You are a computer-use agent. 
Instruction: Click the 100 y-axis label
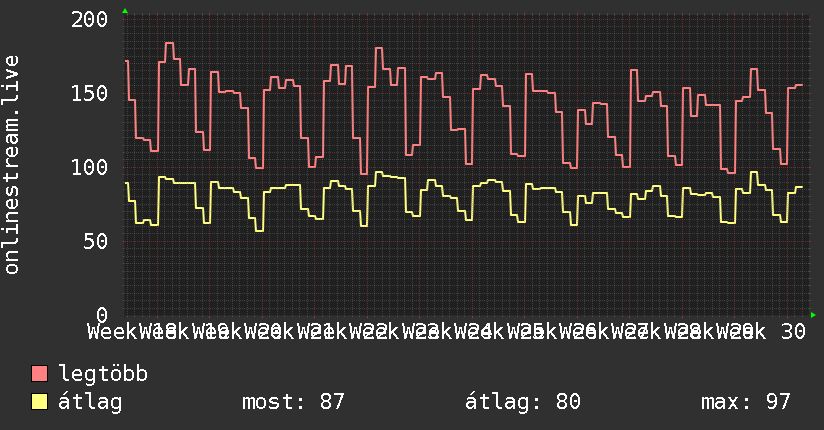click(89, 168)
